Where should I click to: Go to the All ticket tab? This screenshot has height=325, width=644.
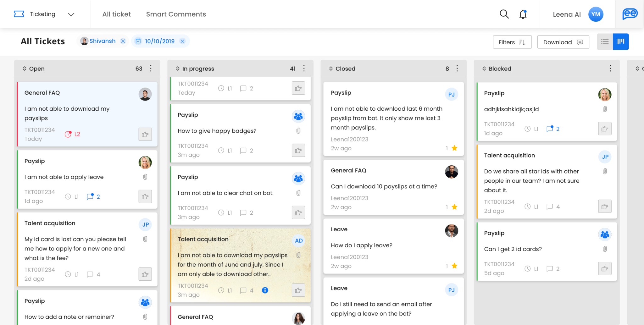(116, 14)
